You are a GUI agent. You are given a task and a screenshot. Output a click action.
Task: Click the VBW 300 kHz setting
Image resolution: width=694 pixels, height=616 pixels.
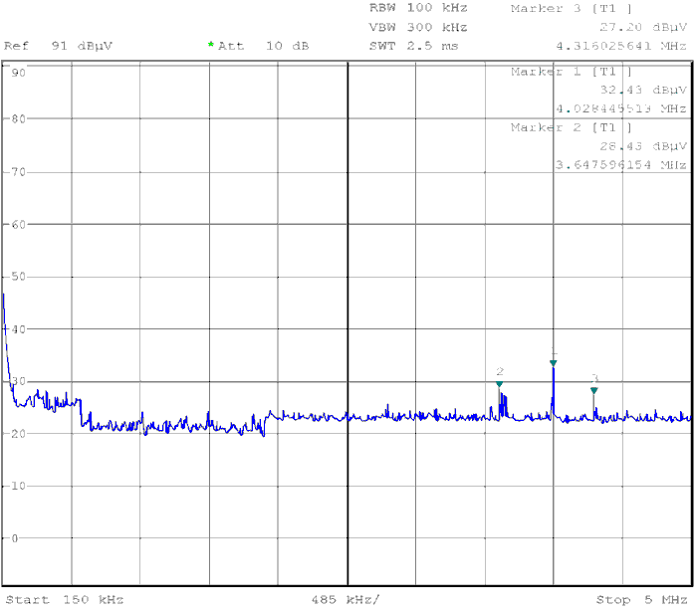click(x=417, y=27)
